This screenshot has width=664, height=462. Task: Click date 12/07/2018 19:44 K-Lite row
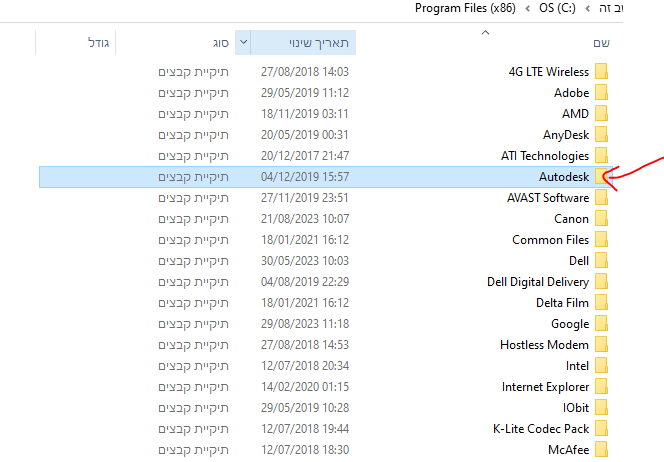305,429
